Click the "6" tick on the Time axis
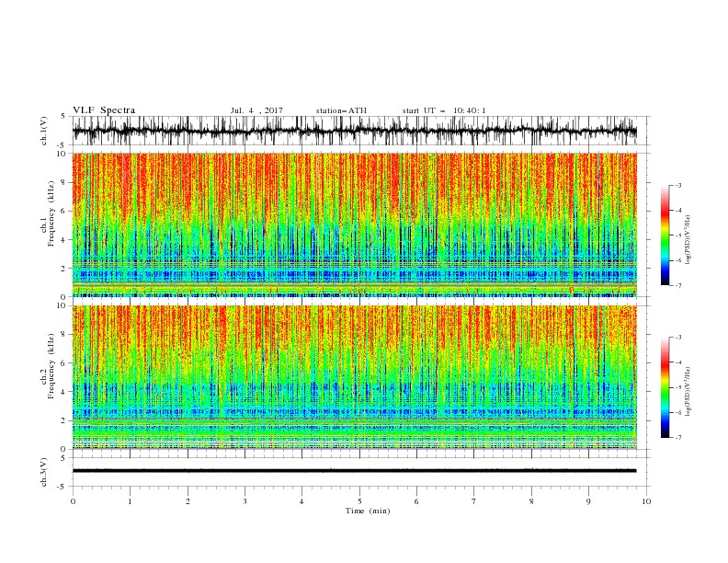Screen dimensions: 728x563 pyautogui.click(x=416, y=501)
